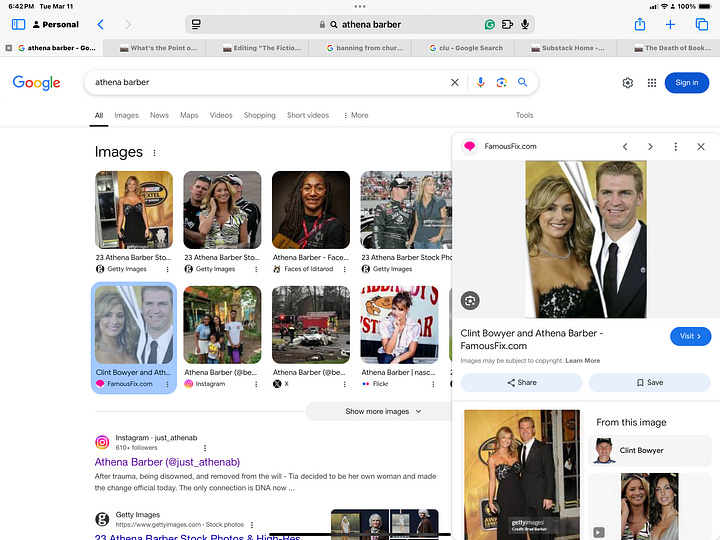Open Safari share sheet icon

[640, 24]
